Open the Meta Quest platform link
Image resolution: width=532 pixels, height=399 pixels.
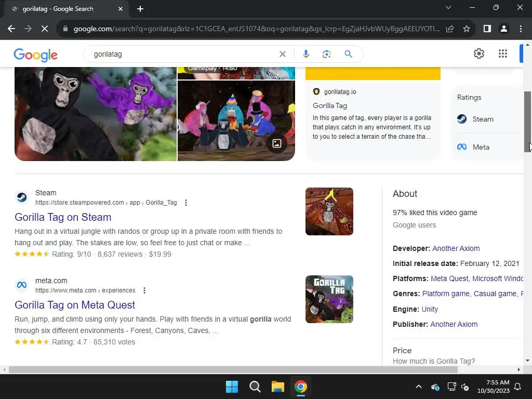click(x=449, y=278)
